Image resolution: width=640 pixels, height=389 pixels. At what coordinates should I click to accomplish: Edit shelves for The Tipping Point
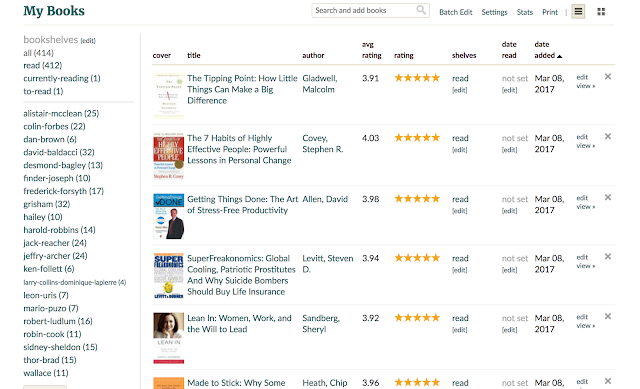click(x=460, y=90)
